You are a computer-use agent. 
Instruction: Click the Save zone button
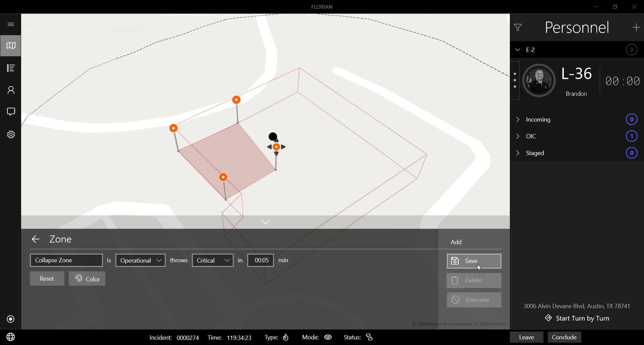coord(474,261)
